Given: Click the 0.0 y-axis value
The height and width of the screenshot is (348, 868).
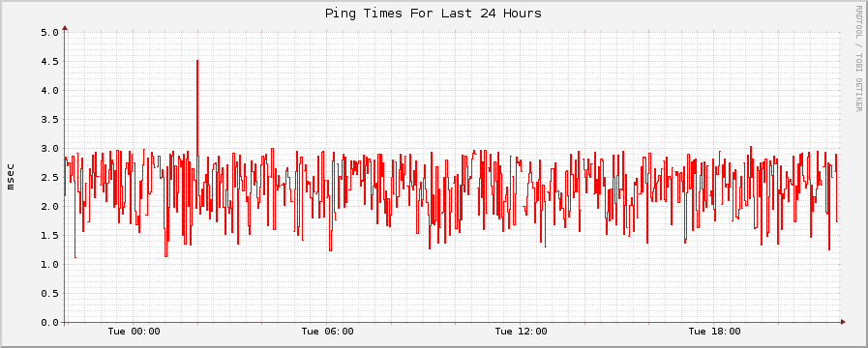Looking at the screenshot, I should [49, 323].
